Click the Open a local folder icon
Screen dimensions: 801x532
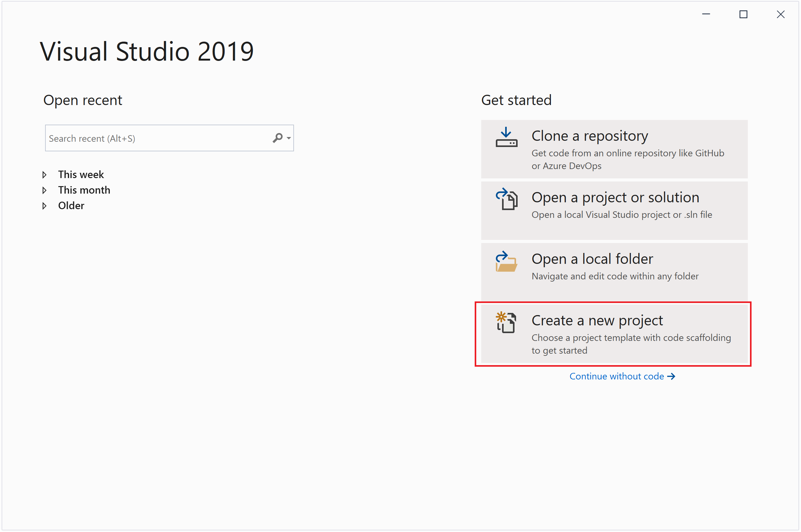(x=506, y=262)
